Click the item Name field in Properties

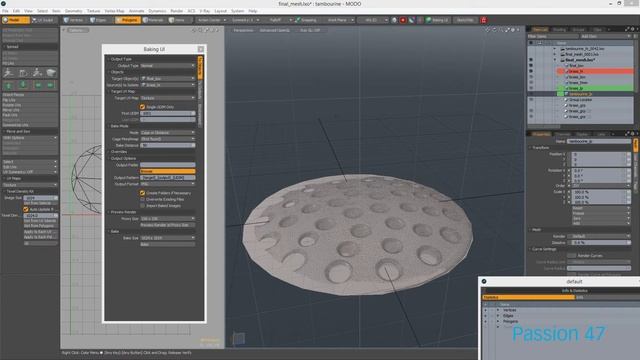point(599,141)
